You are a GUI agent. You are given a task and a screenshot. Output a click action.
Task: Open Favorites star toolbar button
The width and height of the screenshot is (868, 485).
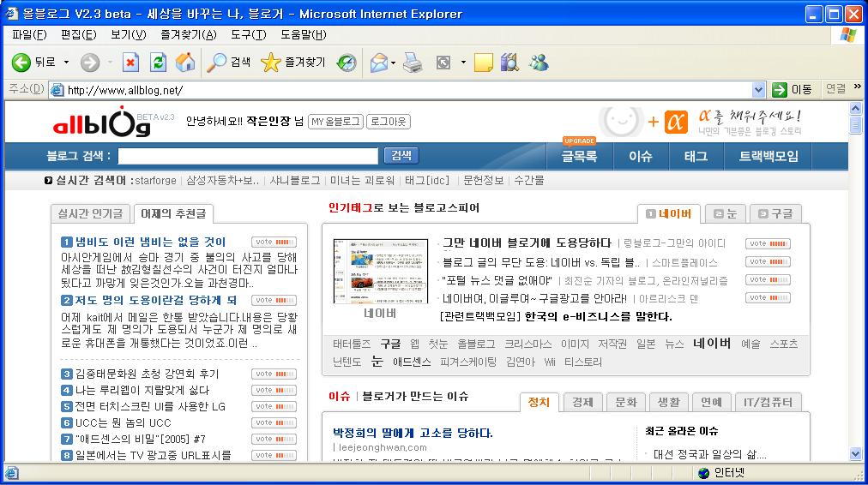tap(292, 63)
